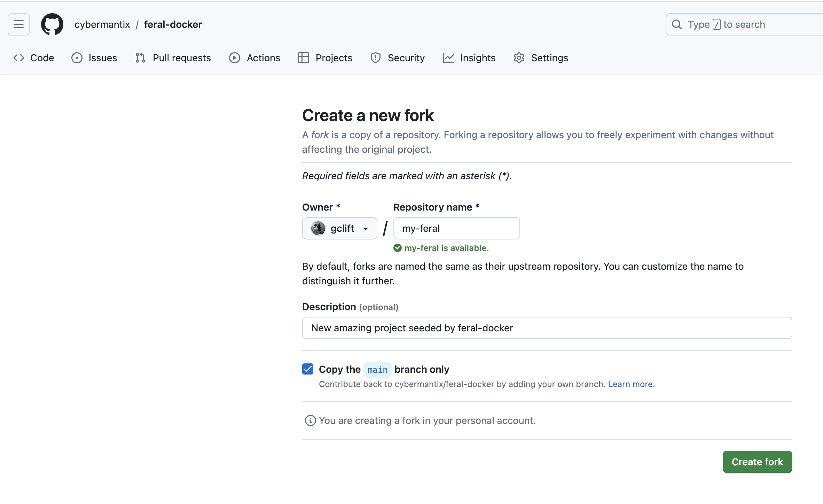Click the GitHub Octocat logo
This screenshot has height=504, width=823.
click(x=52, y=24)
